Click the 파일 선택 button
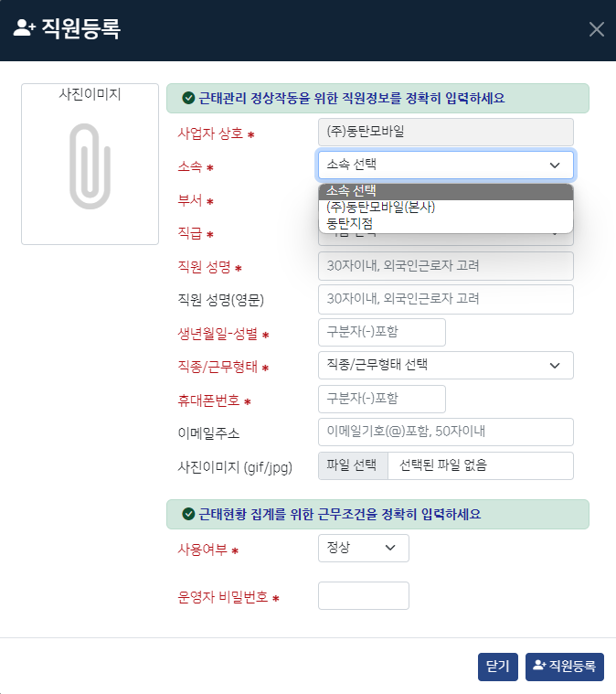The image size is (616, 694). (x=353, y=465)
